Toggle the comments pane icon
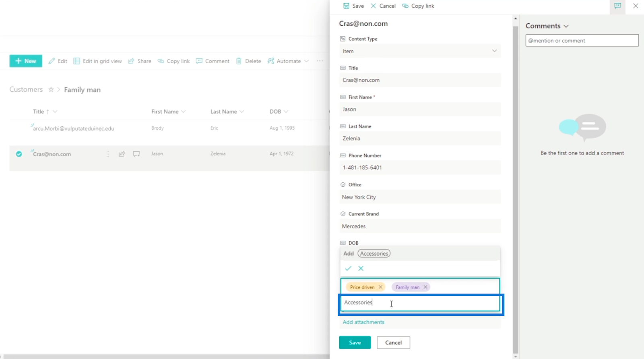644x359 pixels. [x=617, y=6]
